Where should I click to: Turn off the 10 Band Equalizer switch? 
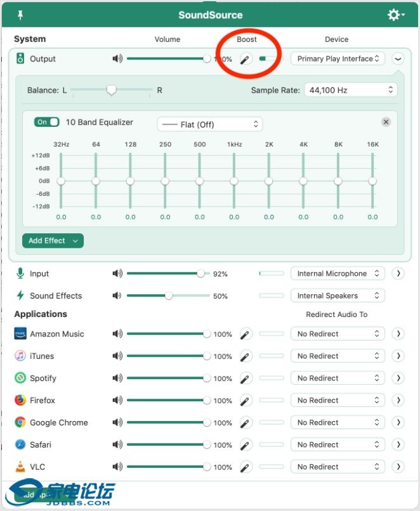(46, 122)
